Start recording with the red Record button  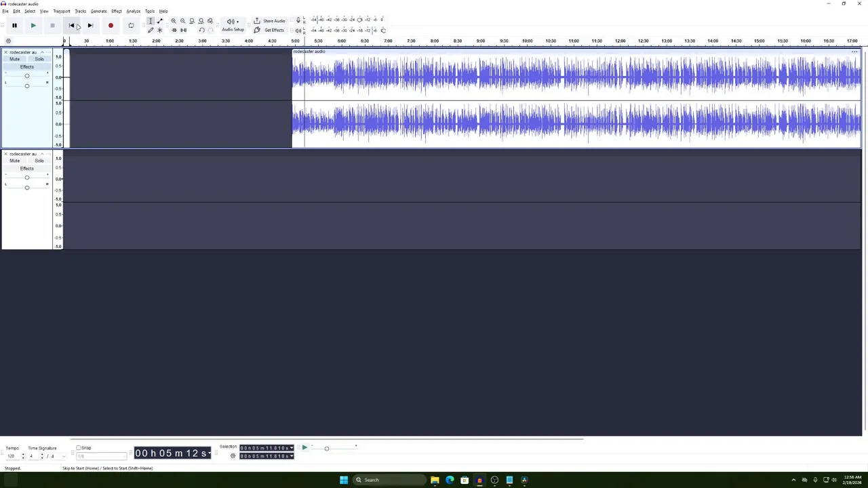(111, 26)
